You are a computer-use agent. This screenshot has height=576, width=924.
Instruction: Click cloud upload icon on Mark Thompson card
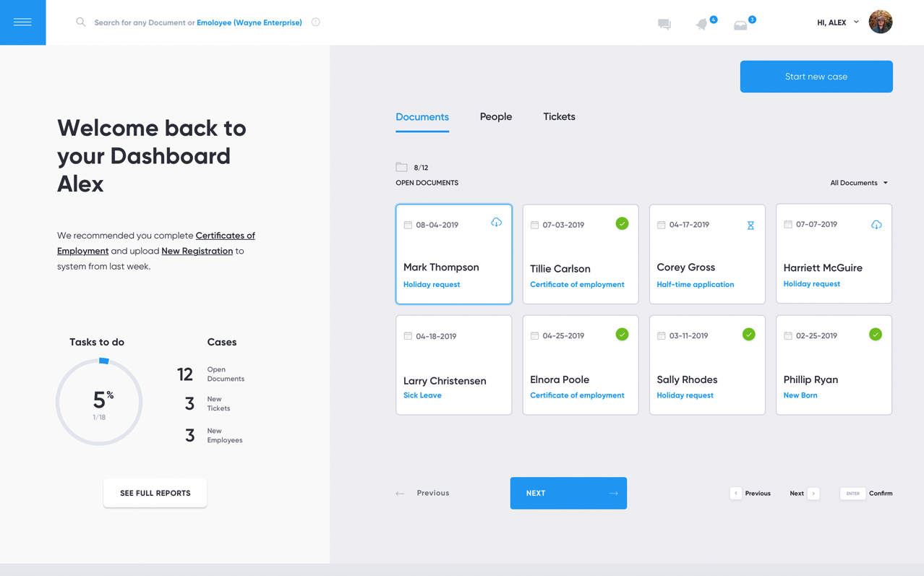[x=496, y=223]
